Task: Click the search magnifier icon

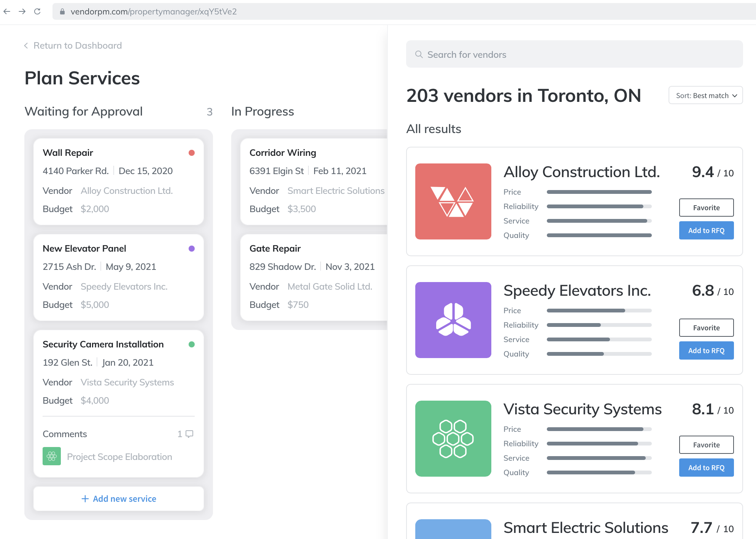Action: [x=419, y=54]
